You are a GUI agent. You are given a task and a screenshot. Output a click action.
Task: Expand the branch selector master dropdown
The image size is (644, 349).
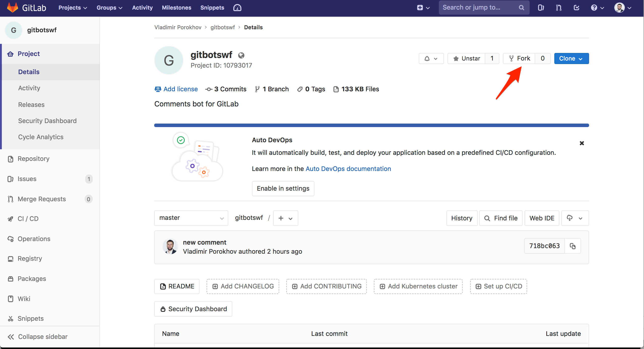191,218
